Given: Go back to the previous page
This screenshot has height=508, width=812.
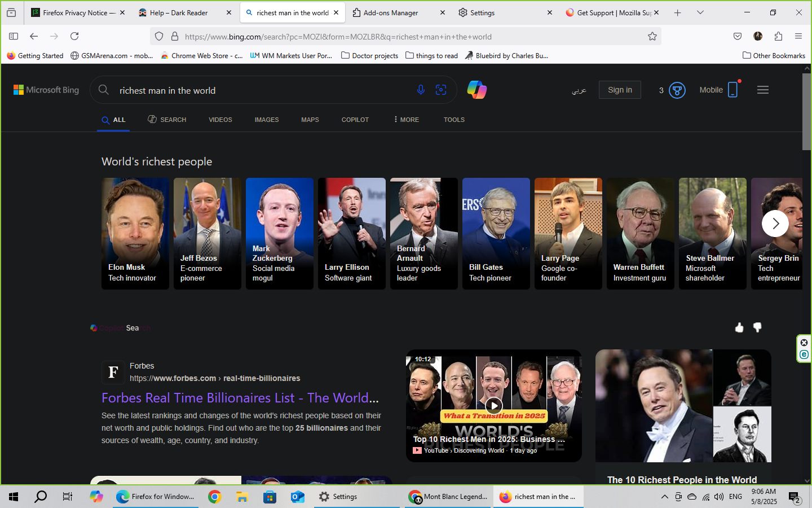Looking at the screenshot, I should (x=34, y=36).
